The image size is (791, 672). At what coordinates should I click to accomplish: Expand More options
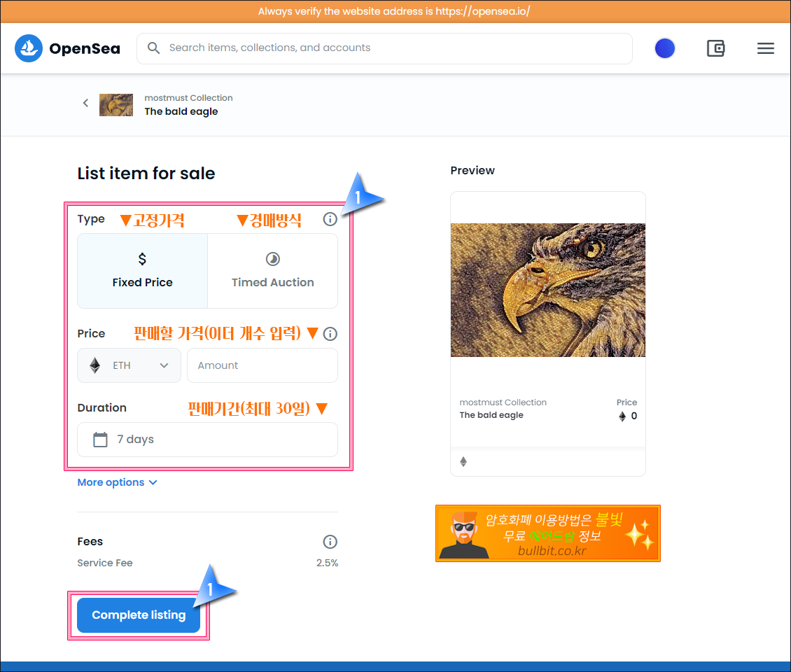tap(117, 482)
